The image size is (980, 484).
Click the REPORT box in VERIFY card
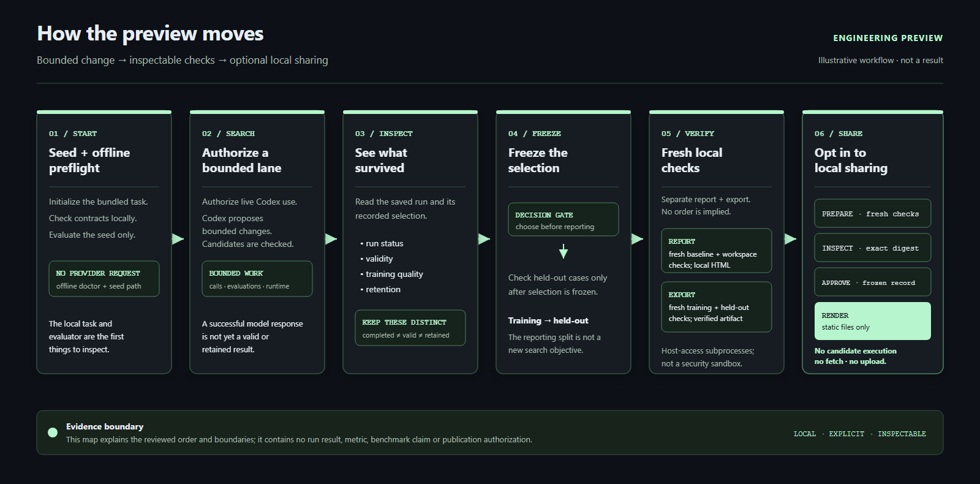717,251
